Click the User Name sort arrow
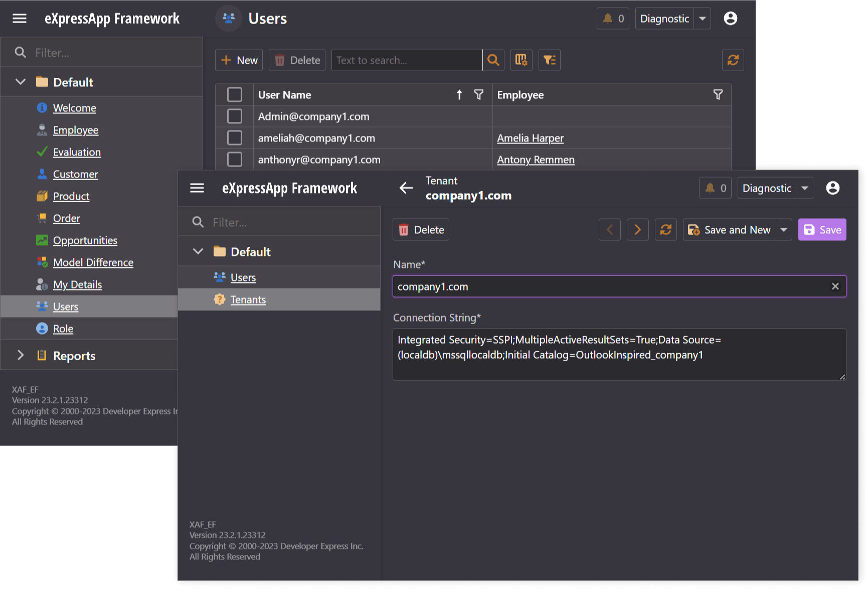This screenshot has height=589, width=868. [459, 94]
